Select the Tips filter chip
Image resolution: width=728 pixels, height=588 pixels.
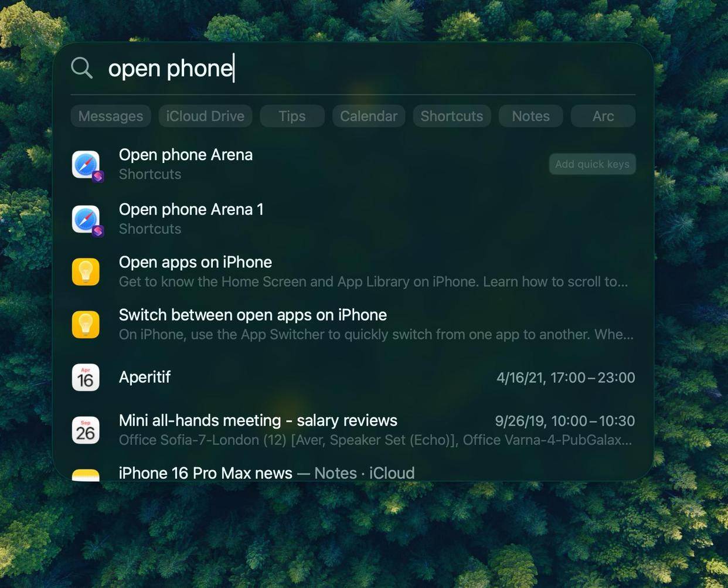(x=292, y=116)
